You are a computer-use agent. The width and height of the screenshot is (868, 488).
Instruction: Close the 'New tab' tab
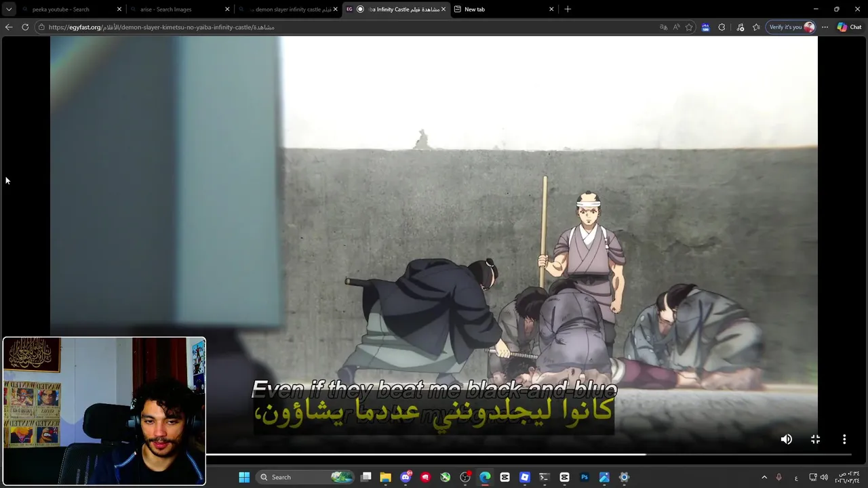coord(551,9)
